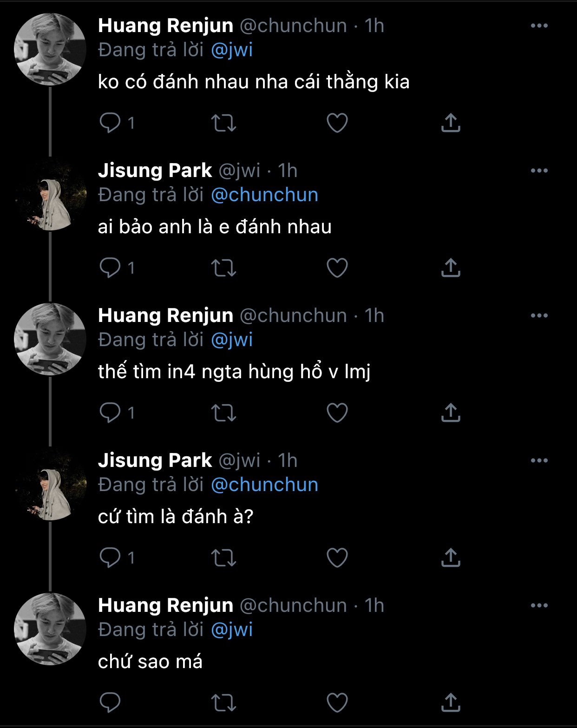Retweet the "thế tìm in4 ngta" tweet

[224, 413]
